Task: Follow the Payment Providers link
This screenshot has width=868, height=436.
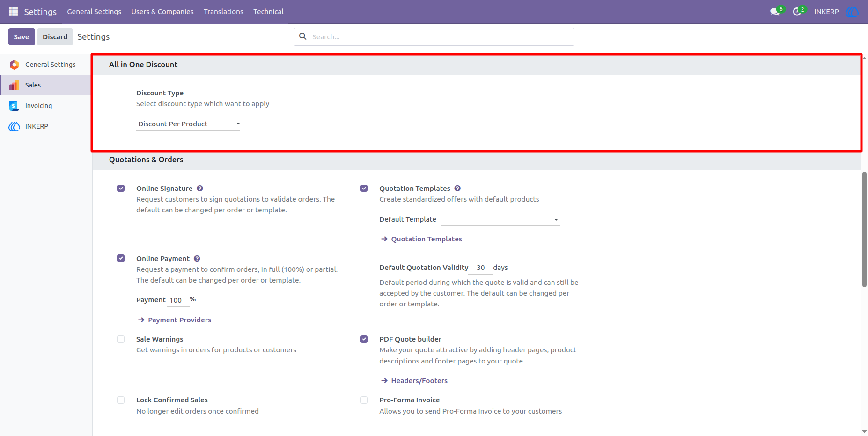Action: pyautogui.click(x=175, y=320)
